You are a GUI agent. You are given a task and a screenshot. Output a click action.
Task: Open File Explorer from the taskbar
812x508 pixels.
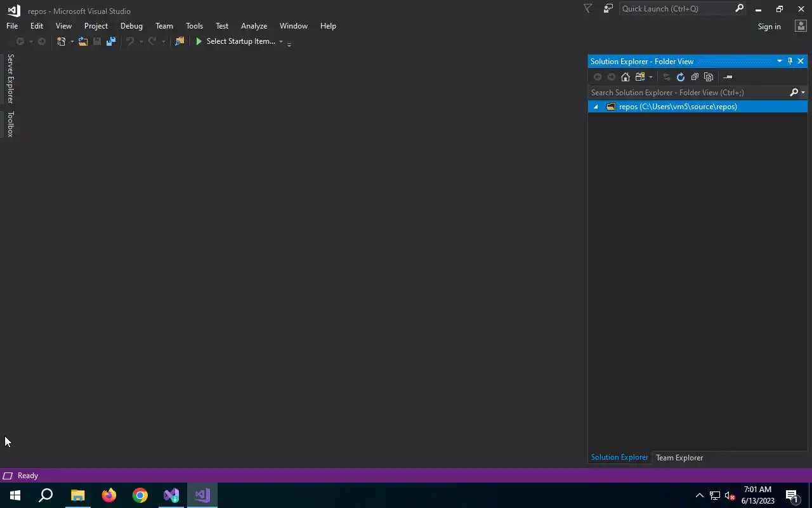77,495
